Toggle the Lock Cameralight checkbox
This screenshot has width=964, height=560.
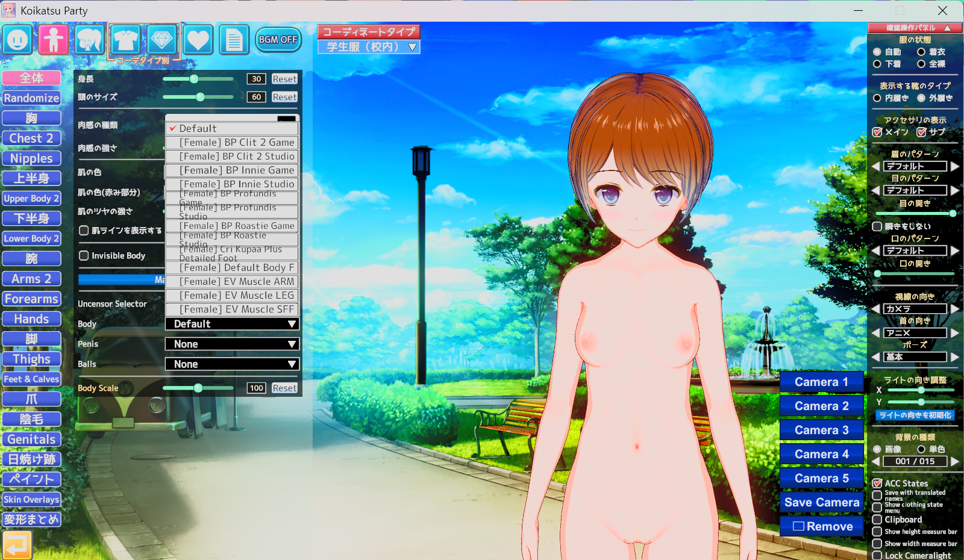877,555
